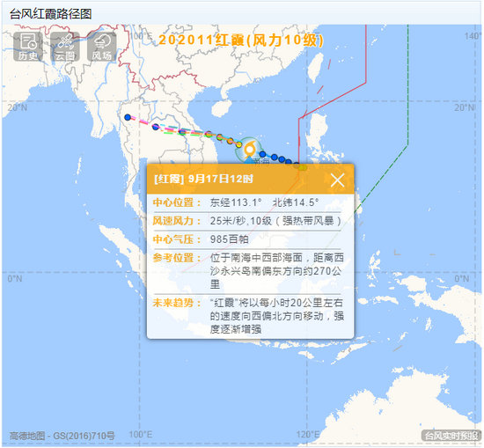Toggle the 风场 wind field layer
The height and width of the screenshot is (448, 484).
click(102, 46)
